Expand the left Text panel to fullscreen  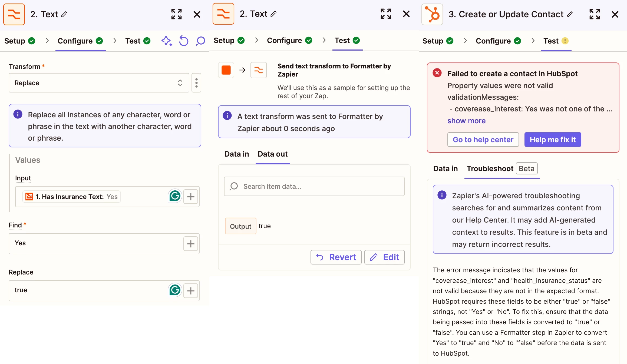pos(176,14)
